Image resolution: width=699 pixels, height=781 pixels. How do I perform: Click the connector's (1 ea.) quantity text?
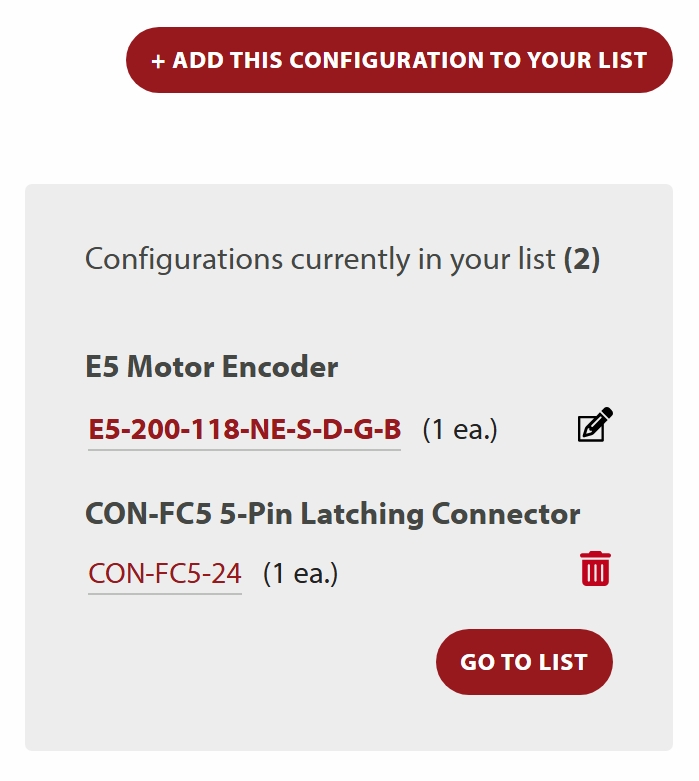click(300, 574)
